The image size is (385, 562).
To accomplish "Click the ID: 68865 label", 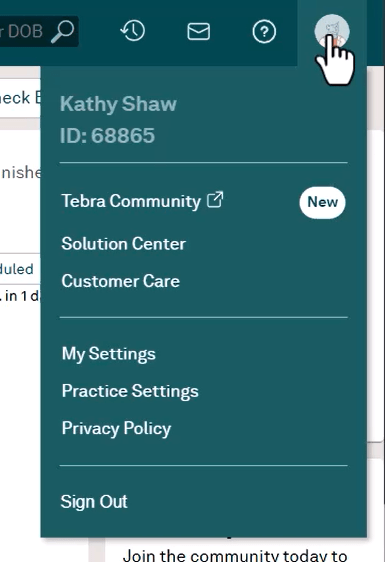I will 107,136.
